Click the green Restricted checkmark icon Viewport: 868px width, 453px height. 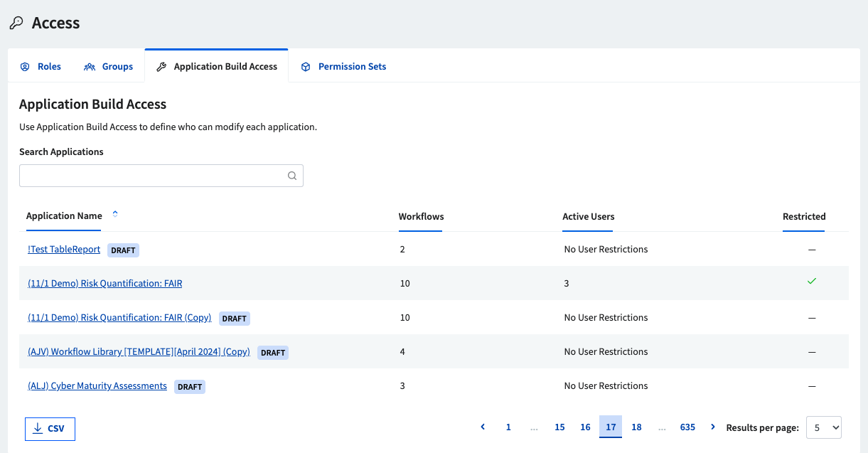pos(811,282)
